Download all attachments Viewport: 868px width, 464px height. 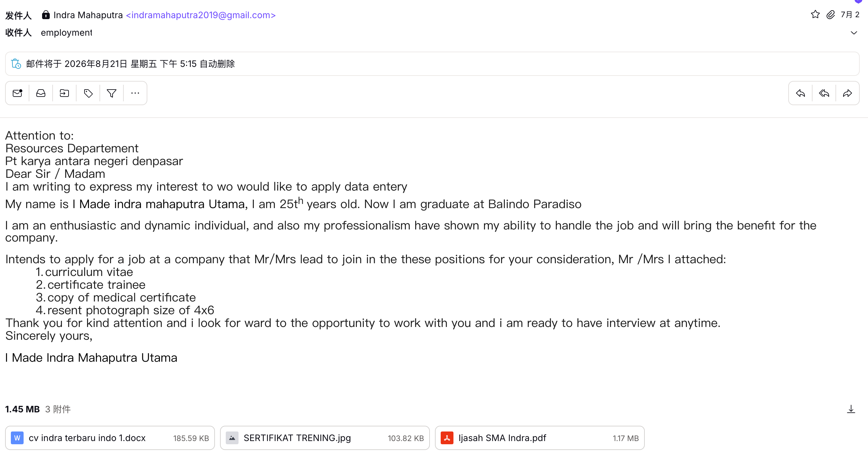point(851,409)
